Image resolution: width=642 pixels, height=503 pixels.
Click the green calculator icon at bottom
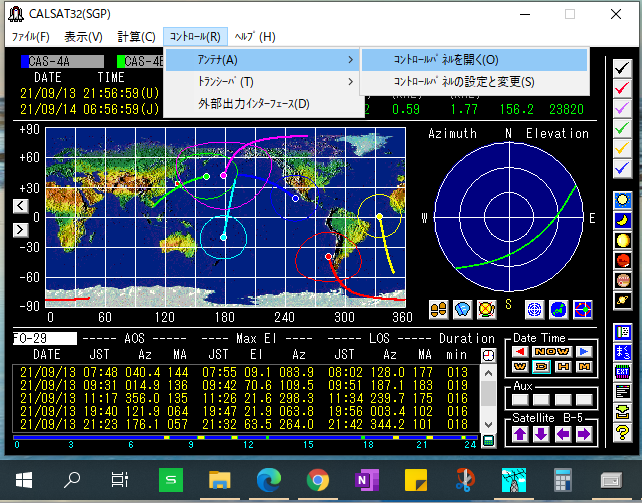coord(488,440)
